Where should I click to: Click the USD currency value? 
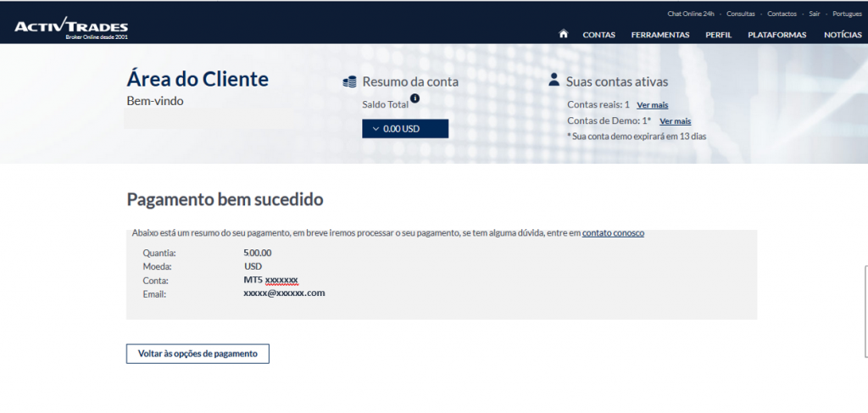[x=253, y=266]
